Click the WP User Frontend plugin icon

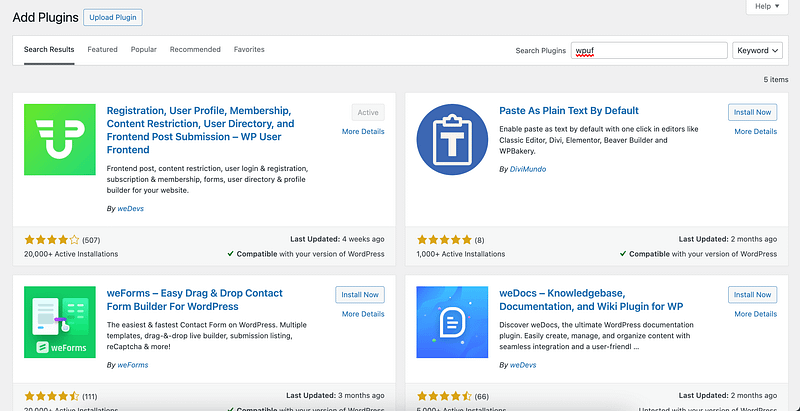(58, 147)
